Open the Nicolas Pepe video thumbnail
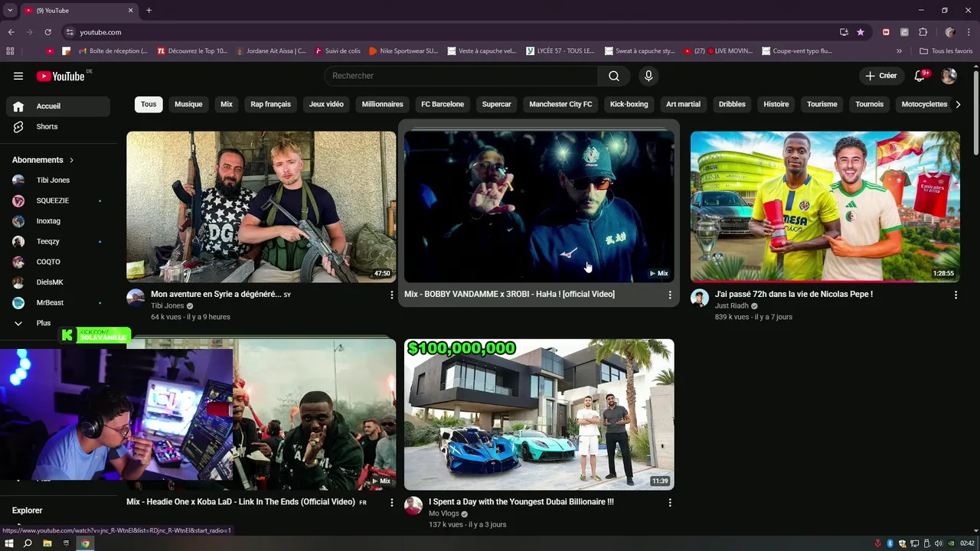This screenshot has height=551, width=980. click(x=825, y=207)
